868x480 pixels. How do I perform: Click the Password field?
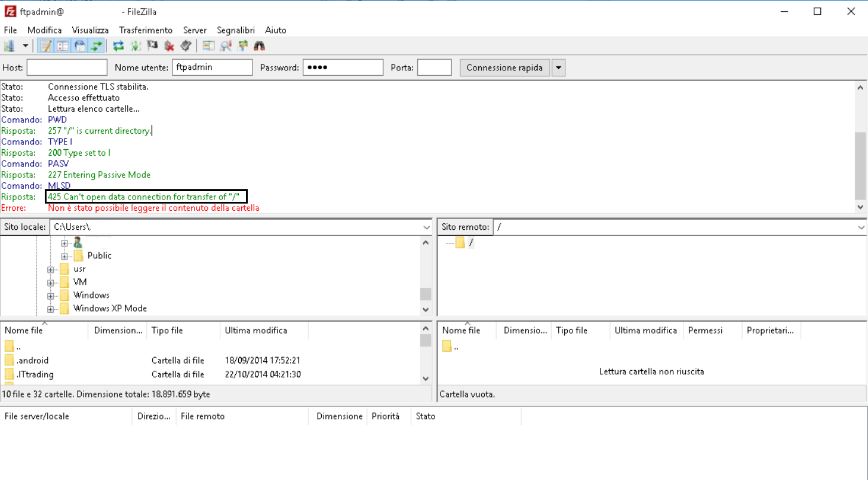343,67
